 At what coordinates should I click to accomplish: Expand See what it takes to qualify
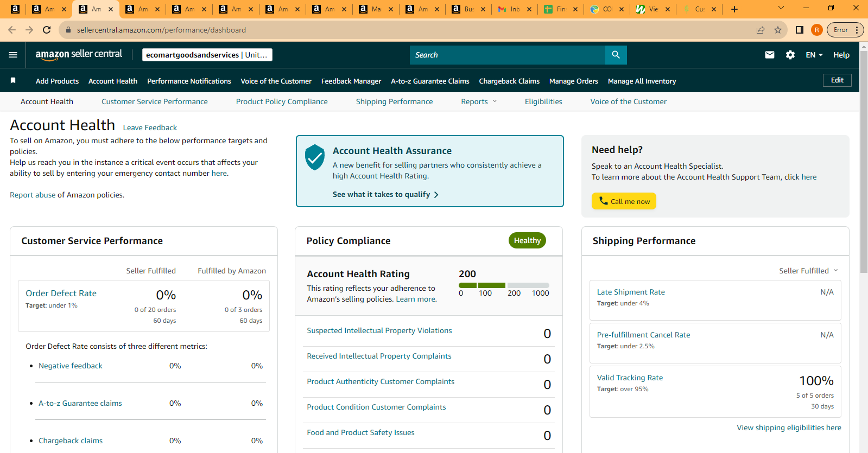[x=385, y=194]
